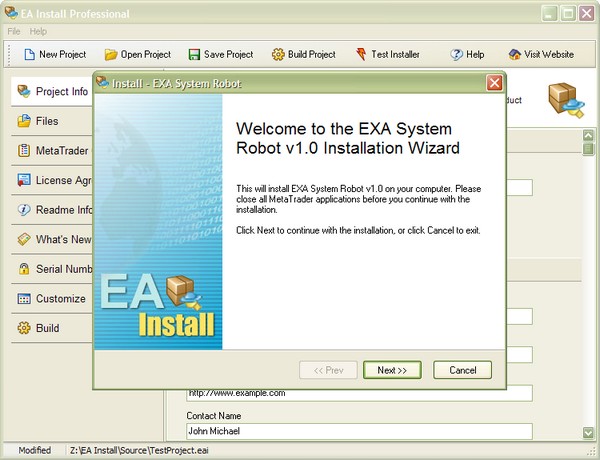Screen dimensions: 600x460
Task: Click the Build gear icon in sidebar
Action: 24,328
